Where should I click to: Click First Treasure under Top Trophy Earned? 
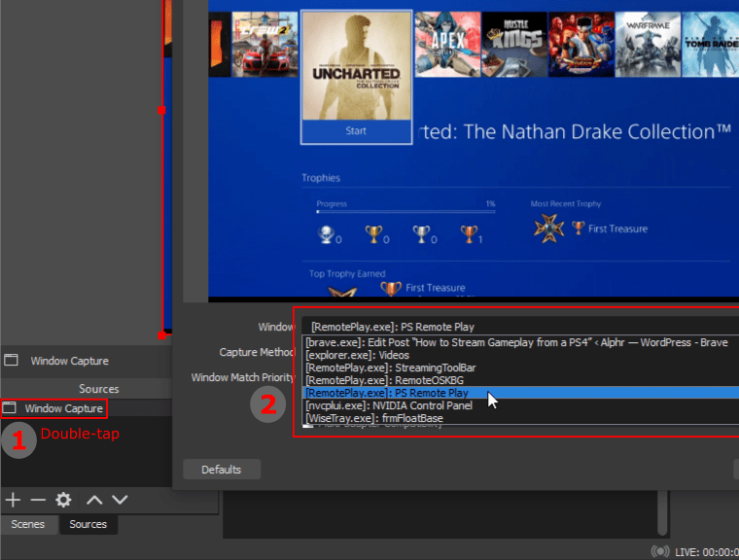pyautogui.click(x=436, y=288)
